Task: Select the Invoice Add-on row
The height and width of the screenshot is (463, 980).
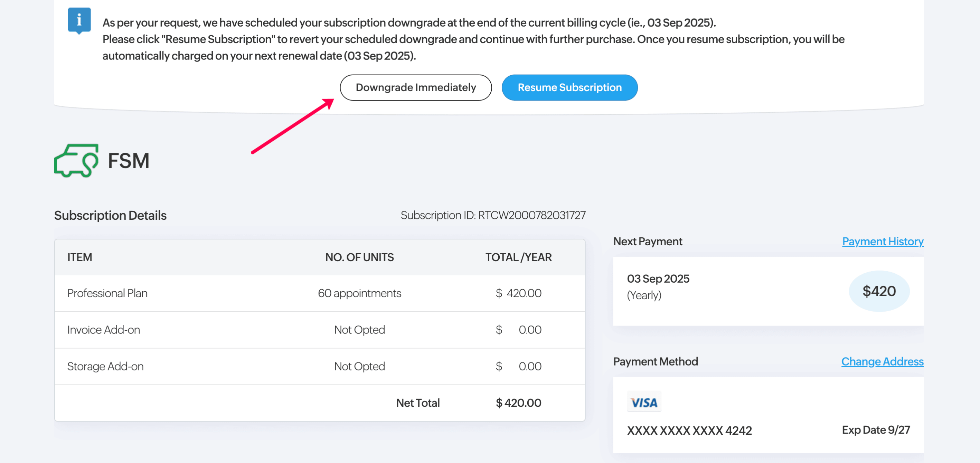Action: [320, 330]
